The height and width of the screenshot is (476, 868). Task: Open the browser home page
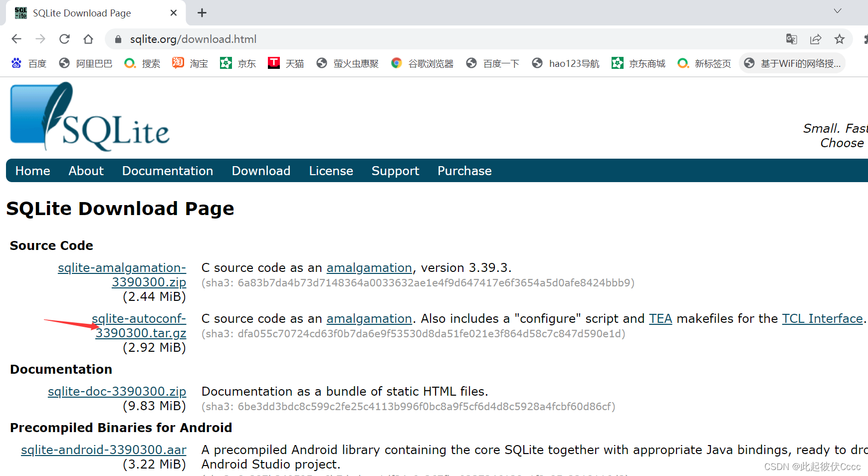coord(88,39)
